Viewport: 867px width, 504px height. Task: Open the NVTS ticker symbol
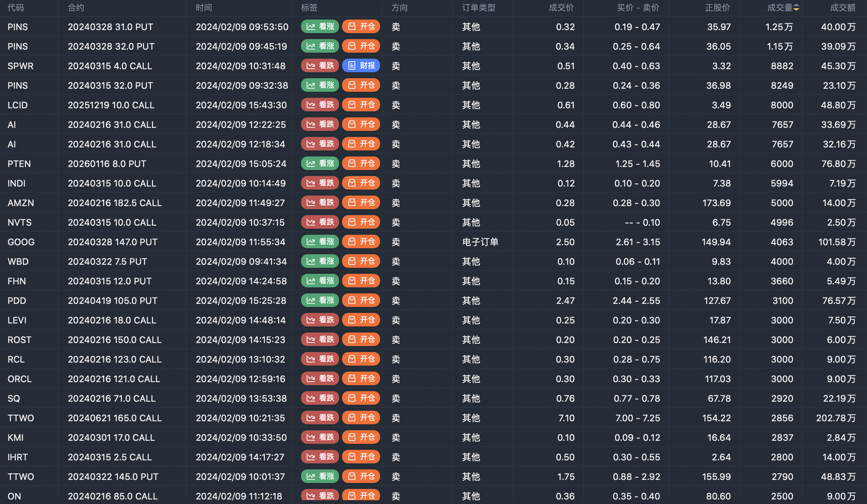click(20, 223)
